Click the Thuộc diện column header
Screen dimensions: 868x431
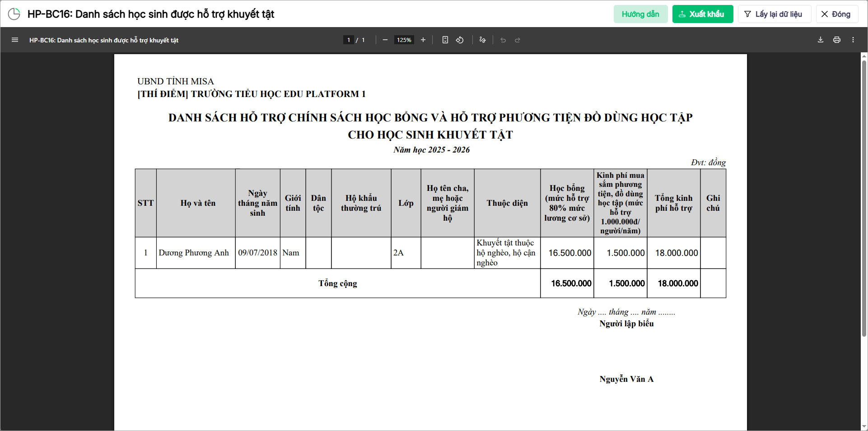coord(507,203)
